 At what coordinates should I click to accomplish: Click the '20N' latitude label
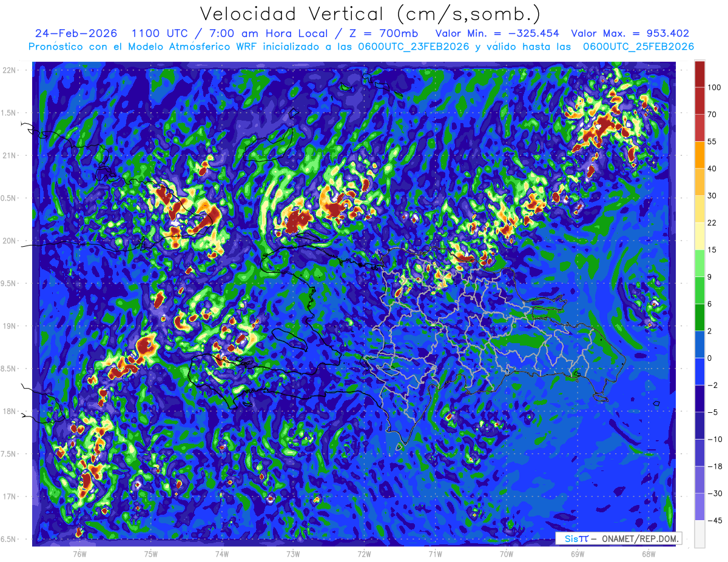click(8, 241)
